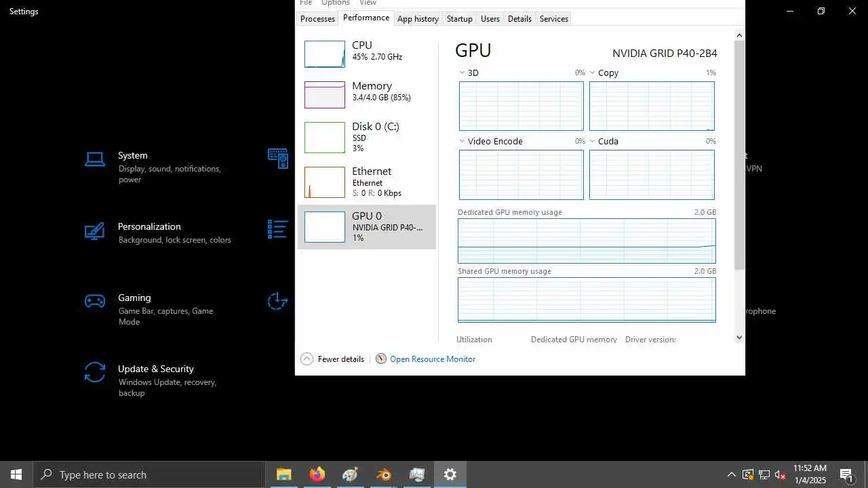This screenshot has height=488, width=868.
Task: Open the File menu in Task Manager
Action: (306, 3)
